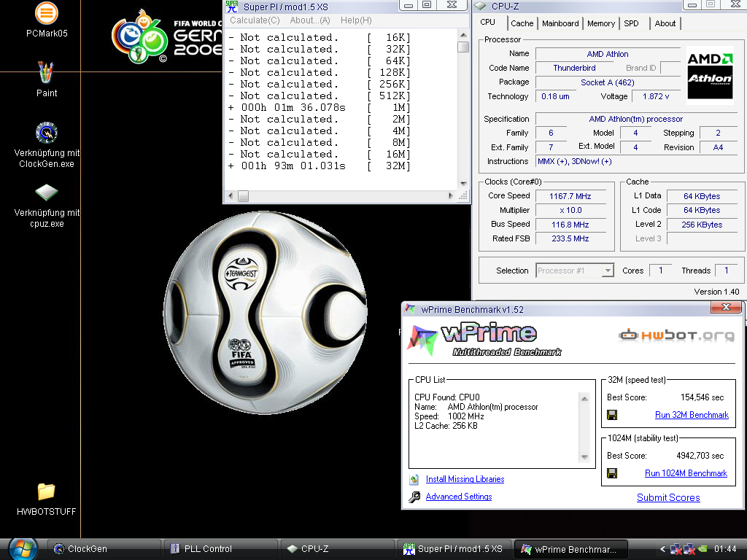747x560 pixels.
Task: Click the Core Speed value 1167.7 MHz
Action: pos(570,196)
